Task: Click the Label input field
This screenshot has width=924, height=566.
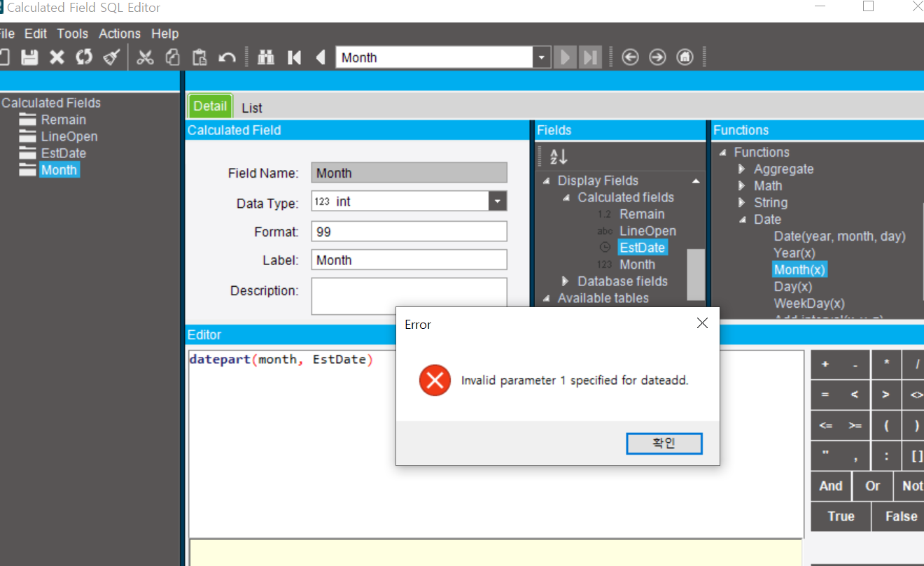Action: point(409,260)
